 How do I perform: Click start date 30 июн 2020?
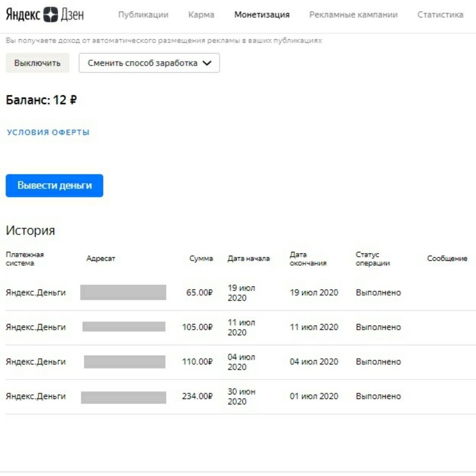pos(242,397)
